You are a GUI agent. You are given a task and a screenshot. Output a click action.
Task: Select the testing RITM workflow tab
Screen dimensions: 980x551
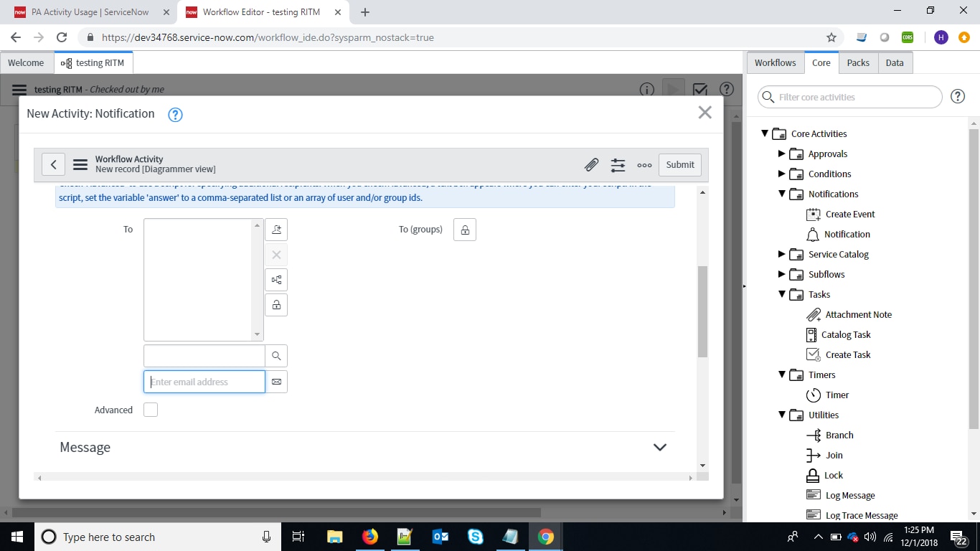[93, 62]
